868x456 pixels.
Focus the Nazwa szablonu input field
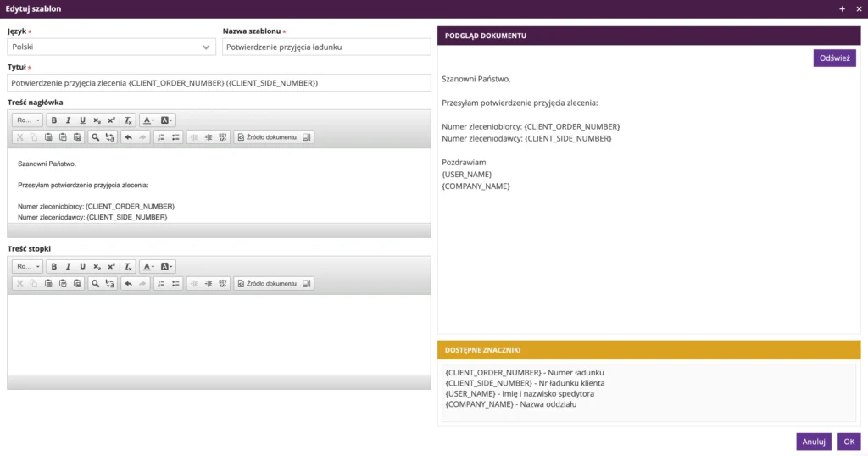click(326, 47)
